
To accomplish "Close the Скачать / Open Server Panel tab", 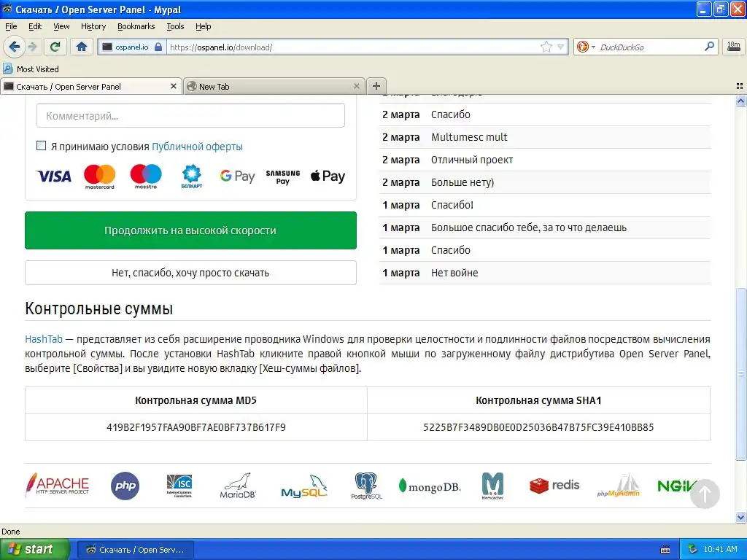I will pos(174,86).
